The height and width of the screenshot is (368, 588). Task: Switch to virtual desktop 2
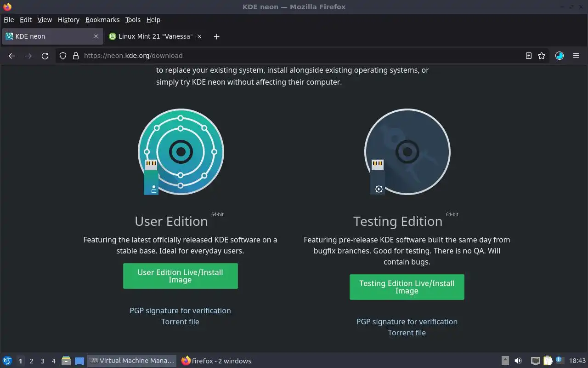(x=31, y=361)
